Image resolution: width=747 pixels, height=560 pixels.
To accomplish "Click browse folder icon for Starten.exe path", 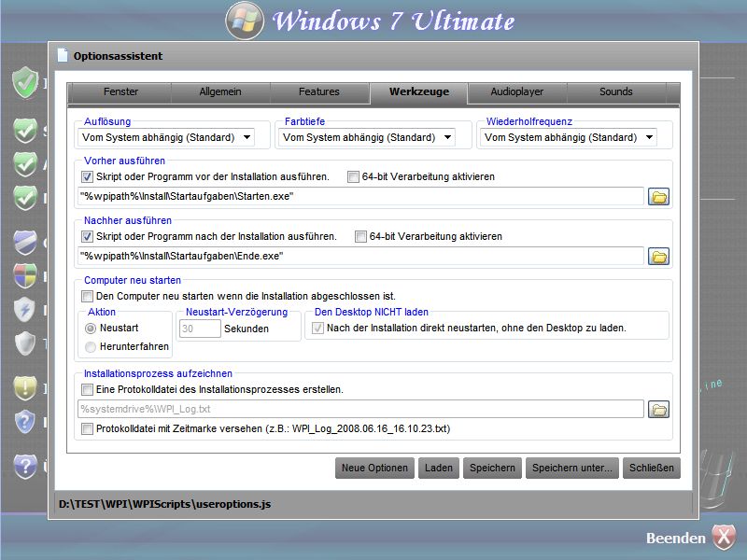I will 660,197.
